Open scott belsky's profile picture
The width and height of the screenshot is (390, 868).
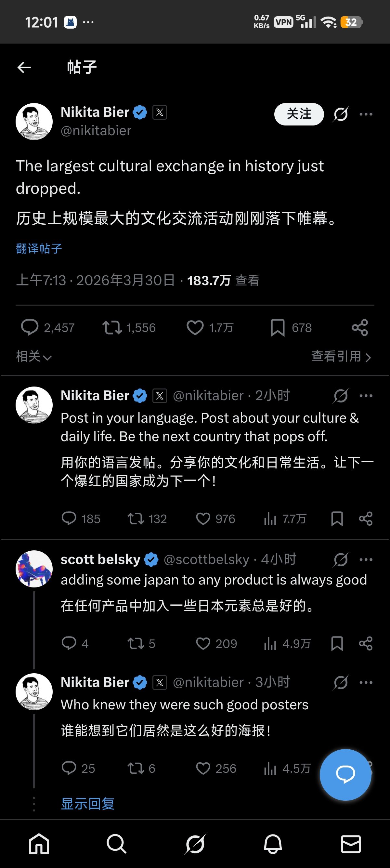[34, 569]
